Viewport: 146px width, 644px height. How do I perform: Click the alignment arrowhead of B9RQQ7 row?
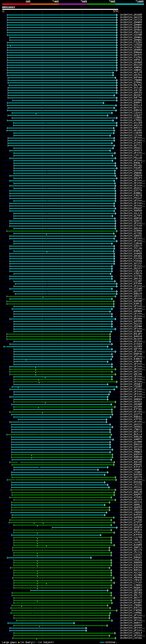[x=91, y=558]
